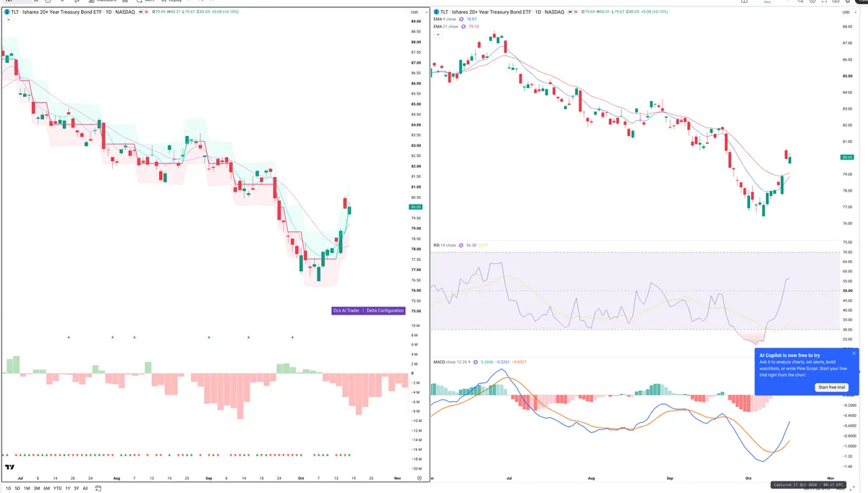The image size is (868, 493).
Task: Click the 89.00 label on the left price axis
Action: (x=415, y=21)
